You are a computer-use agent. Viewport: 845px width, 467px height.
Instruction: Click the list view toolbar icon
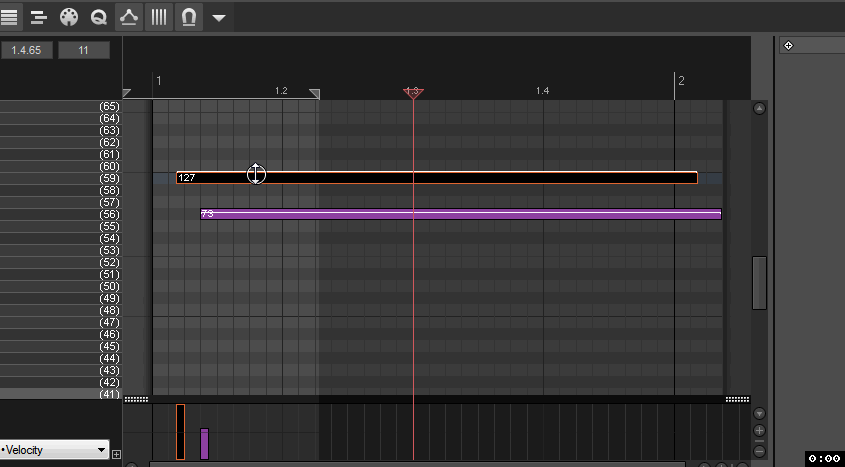[x=9, y=17]
